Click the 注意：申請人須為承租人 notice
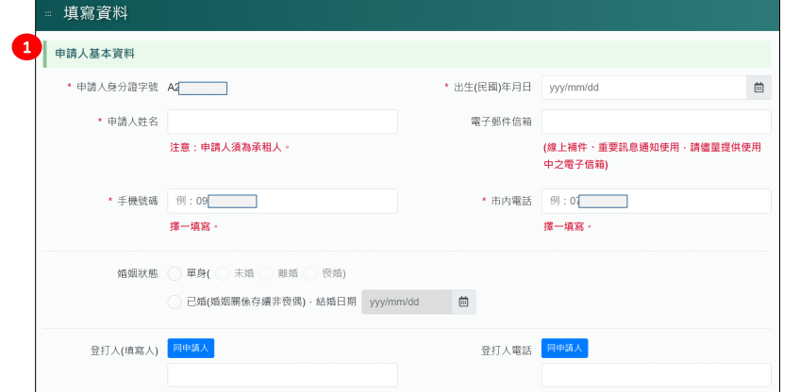Screen dimensions: 800x392 230,148
